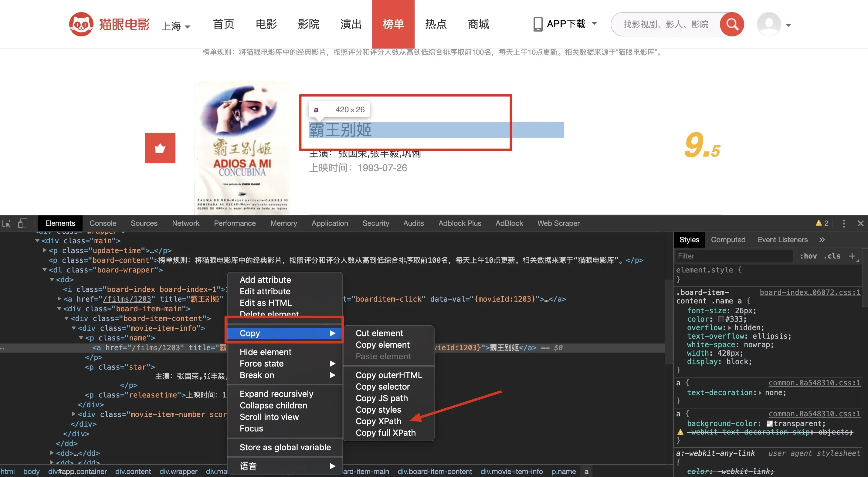The image size is (868, 477).
Task: Toggle the :hov element state button
Action: (x=808, y=256)
